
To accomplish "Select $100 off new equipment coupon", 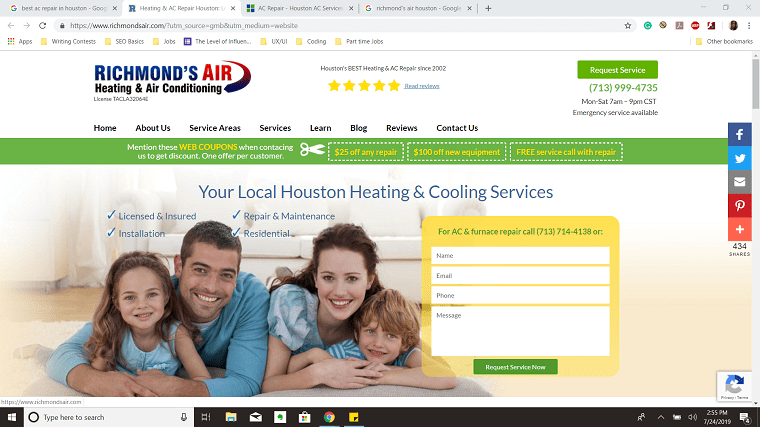I will point(456,152).
